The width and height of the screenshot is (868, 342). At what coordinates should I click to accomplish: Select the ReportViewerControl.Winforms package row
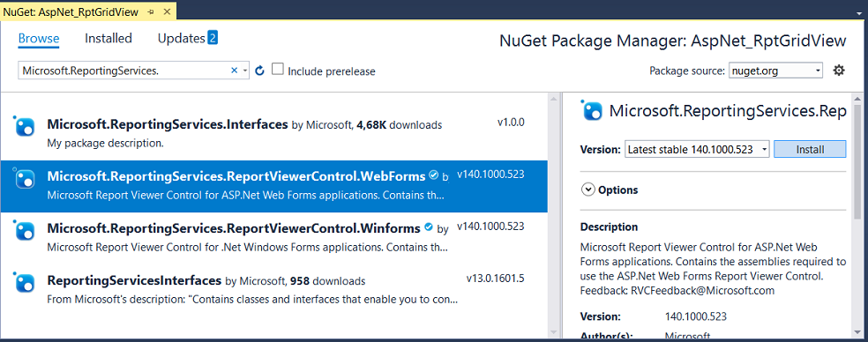[274, 236]
